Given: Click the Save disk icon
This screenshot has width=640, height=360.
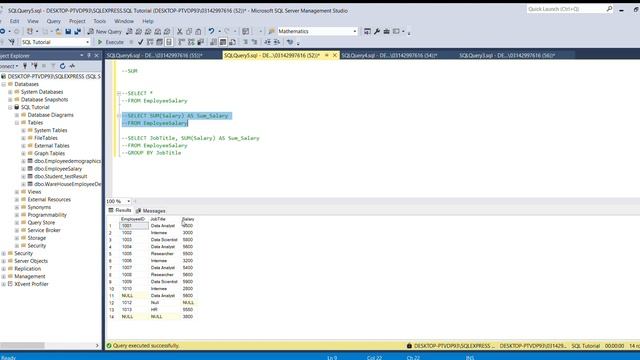Looking at the screenshot, I should coord(68,31).
